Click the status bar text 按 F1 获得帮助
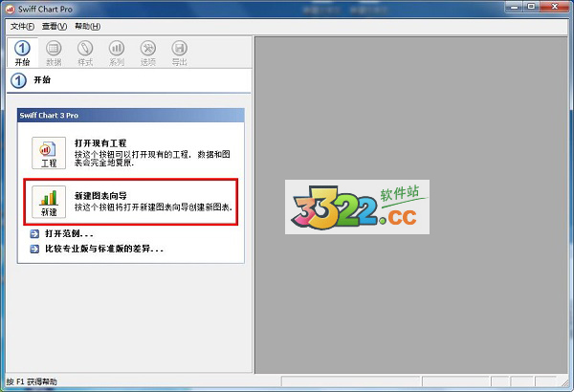This screenshot has width=574, height=392. pyautogui.click(x=32, y=381)
